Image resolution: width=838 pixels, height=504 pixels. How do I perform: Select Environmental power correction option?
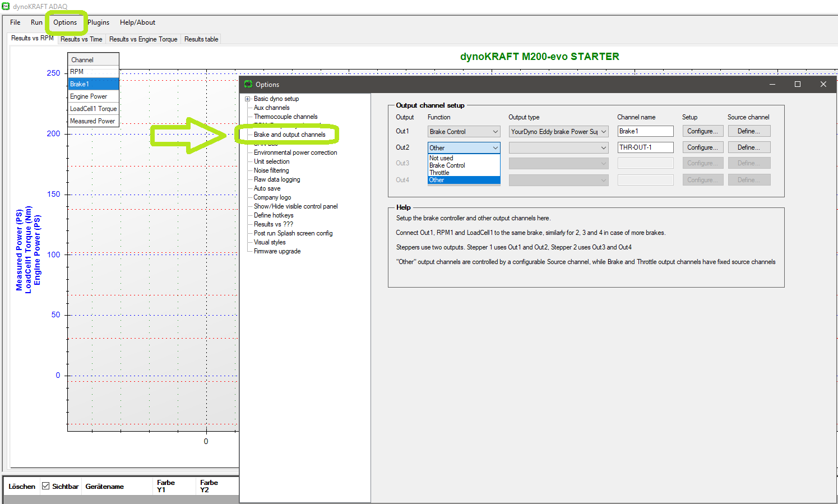295,152
